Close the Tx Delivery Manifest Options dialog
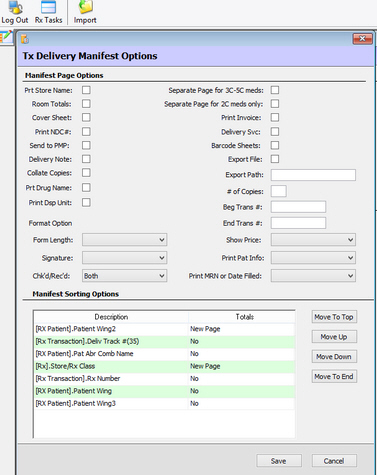 362,39
